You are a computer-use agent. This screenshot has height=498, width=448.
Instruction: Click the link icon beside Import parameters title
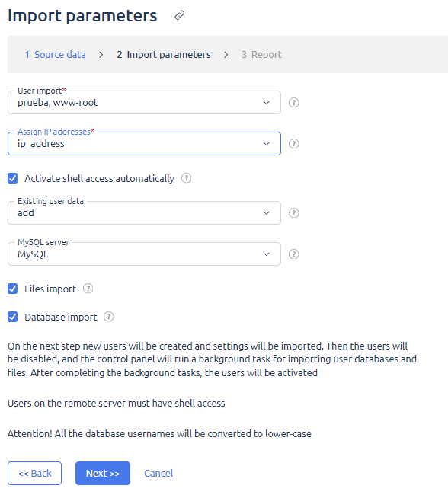[180, 15]
